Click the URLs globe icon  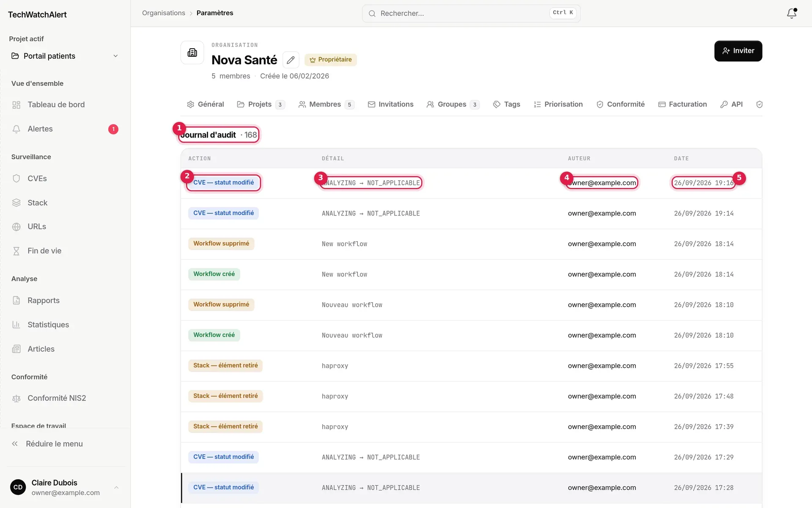click(16, 227)
